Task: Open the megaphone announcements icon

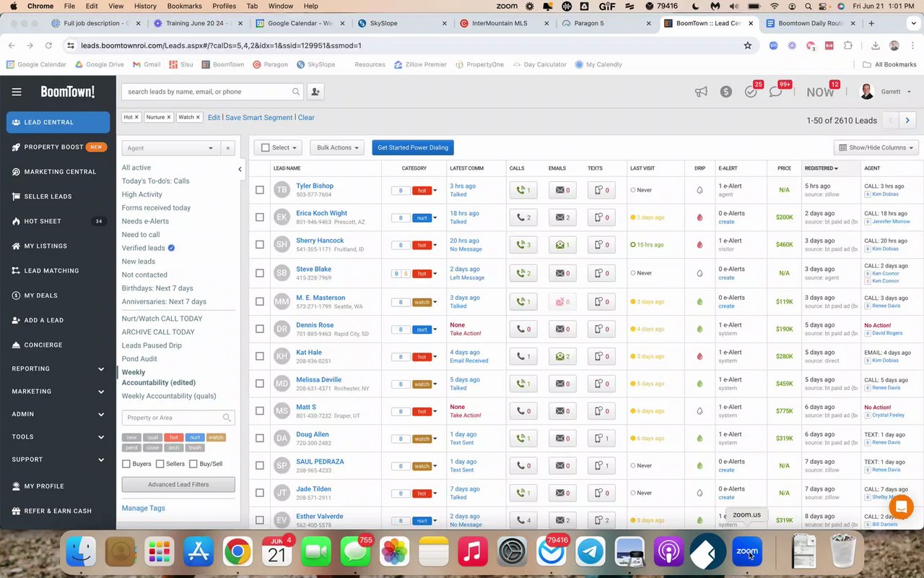Action: click(701, 92)
